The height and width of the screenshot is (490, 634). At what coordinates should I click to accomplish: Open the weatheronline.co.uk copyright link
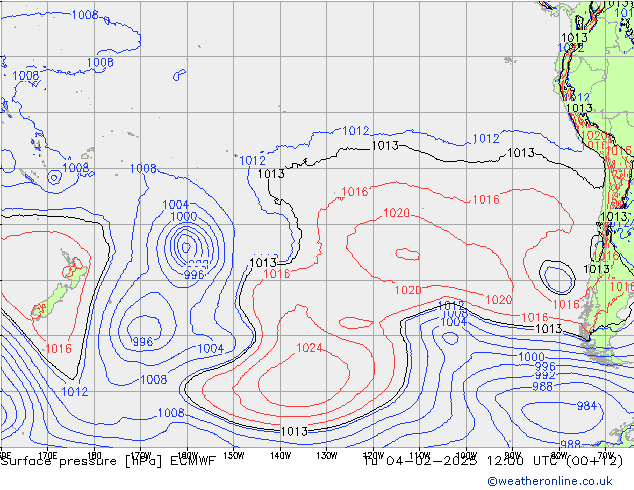click(550, 481)
